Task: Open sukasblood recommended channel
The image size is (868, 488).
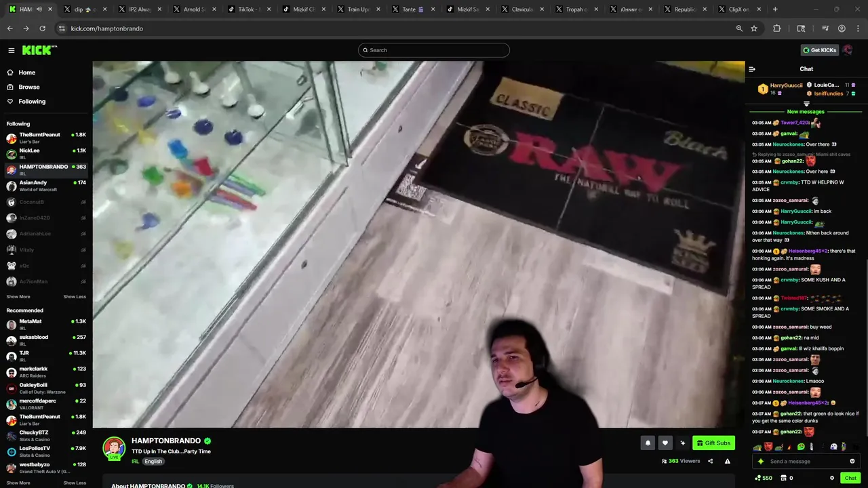Action: [46, 340]
